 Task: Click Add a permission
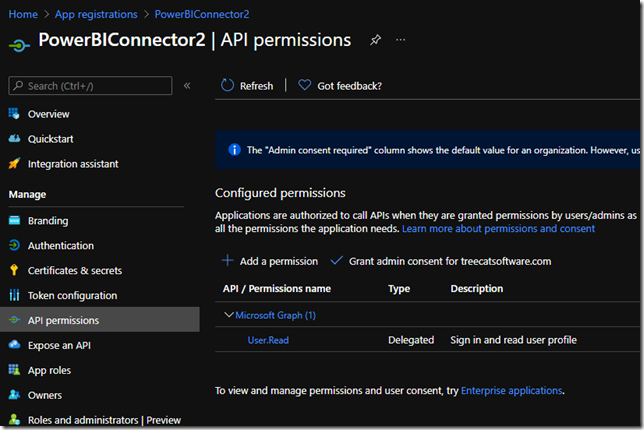tap(279, 261)
